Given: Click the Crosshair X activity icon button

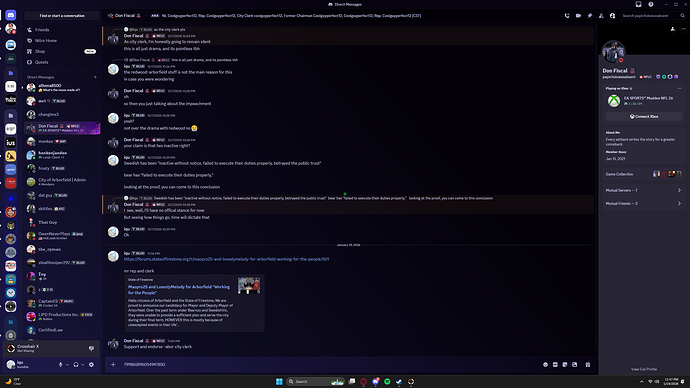Looking at the screenshot, I should click(92, 348).
